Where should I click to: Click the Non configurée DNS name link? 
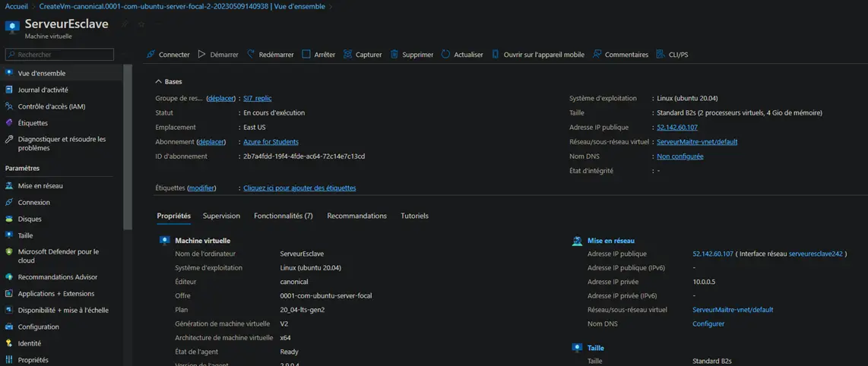[680, 156]
